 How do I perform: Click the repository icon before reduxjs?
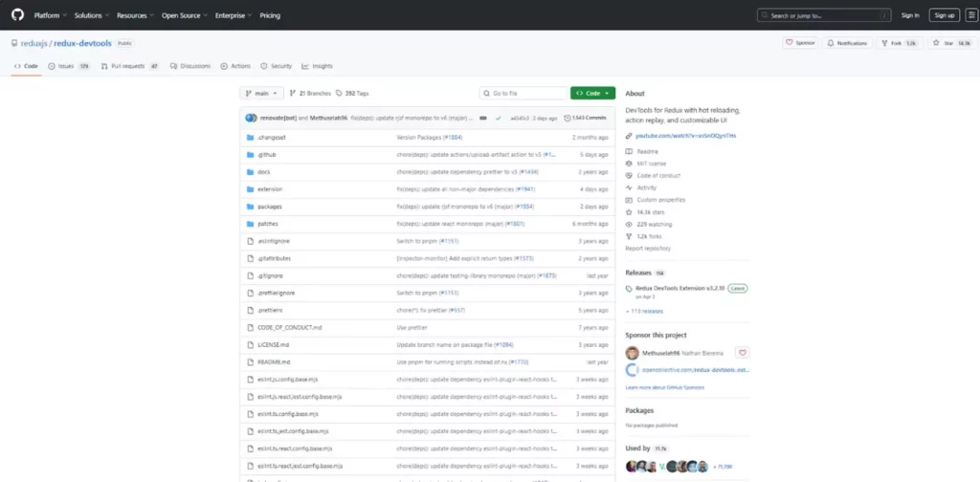pyautogui.click(x=14, y=44)
